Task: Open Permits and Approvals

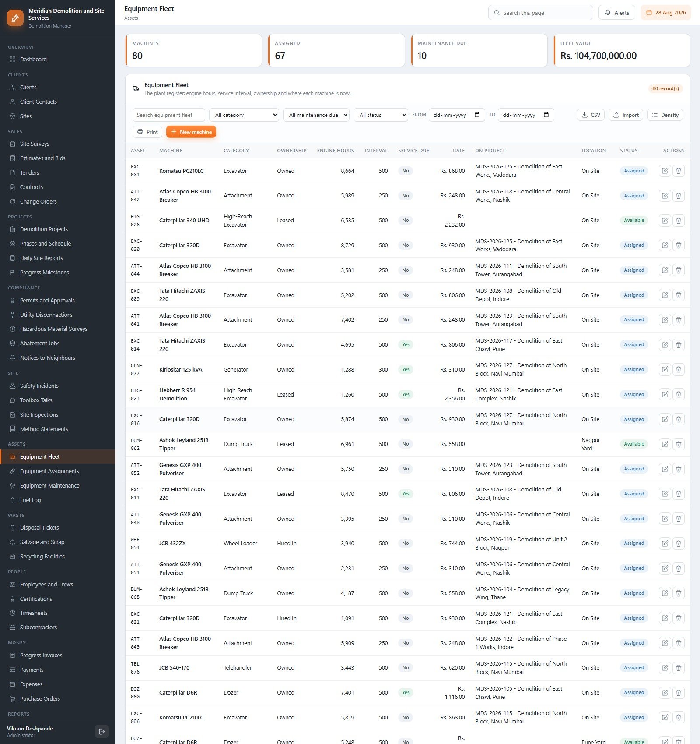Action: (58, 301)
